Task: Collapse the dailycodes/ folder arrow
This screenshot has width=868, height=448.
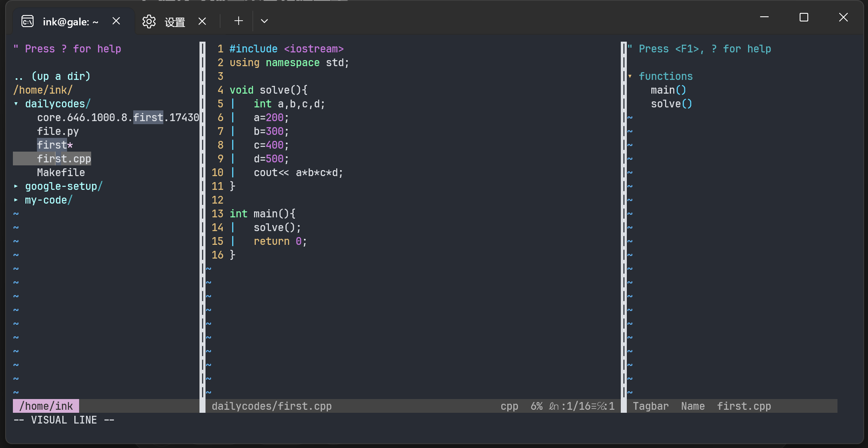Action: (x=16, y=104)
